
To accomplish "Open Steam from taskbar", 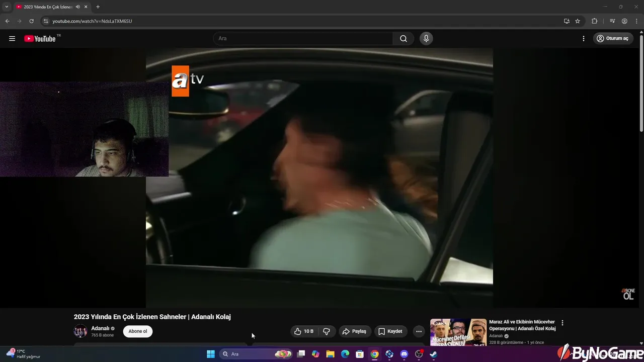I will pos(434,354).
